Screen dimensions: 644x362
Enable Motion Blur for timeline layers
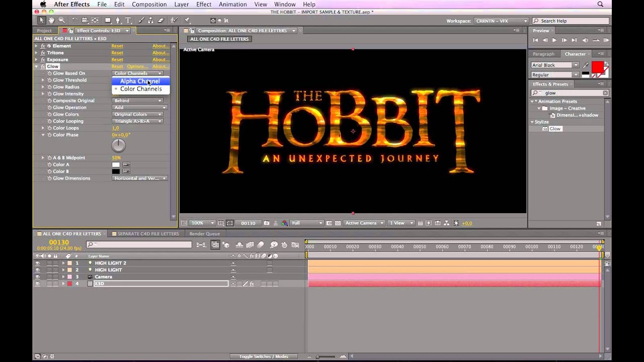pyautogui.click(x=261, y=245)
